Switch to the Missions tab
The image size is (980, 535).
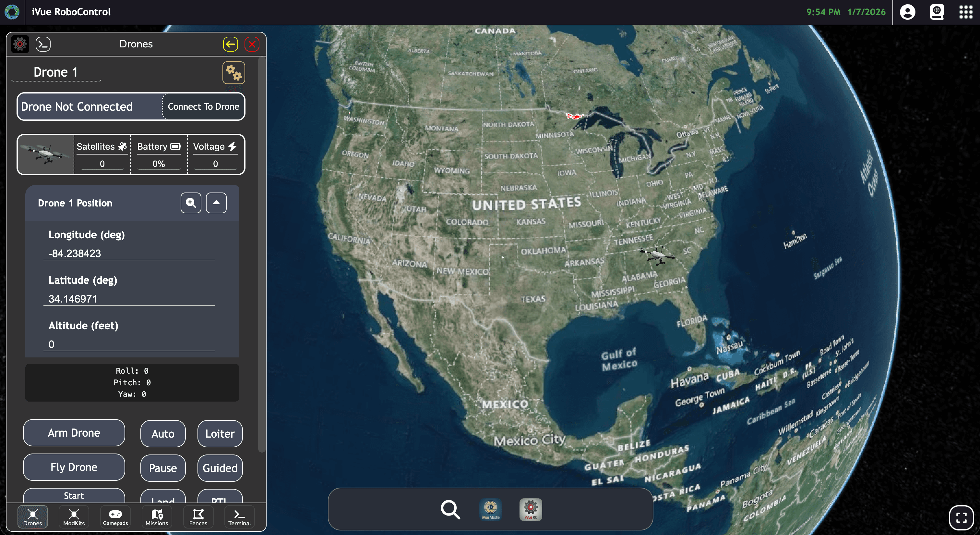click(156, 517)
